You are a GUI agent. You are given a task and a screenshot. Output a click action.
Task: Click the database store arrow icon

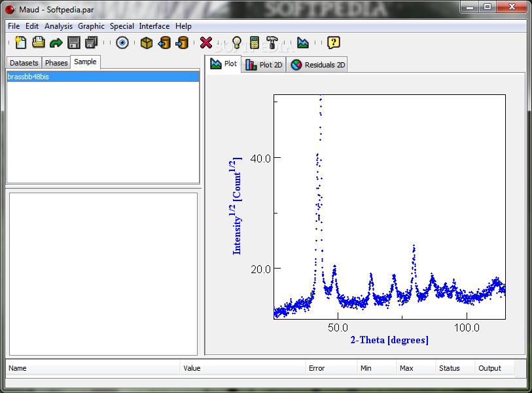coord(182,43)
